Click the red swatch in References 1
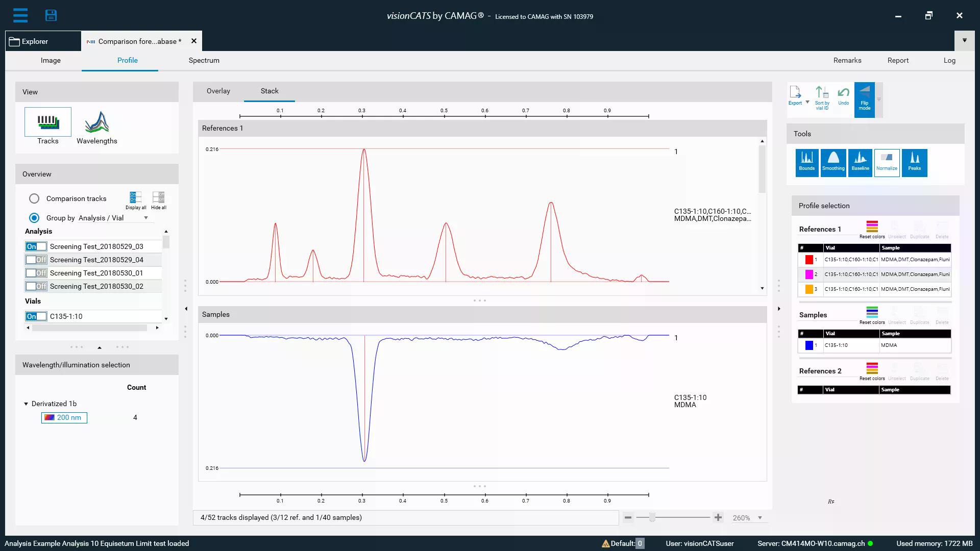This screenshot has height=551, width=980. pos(809,260)
